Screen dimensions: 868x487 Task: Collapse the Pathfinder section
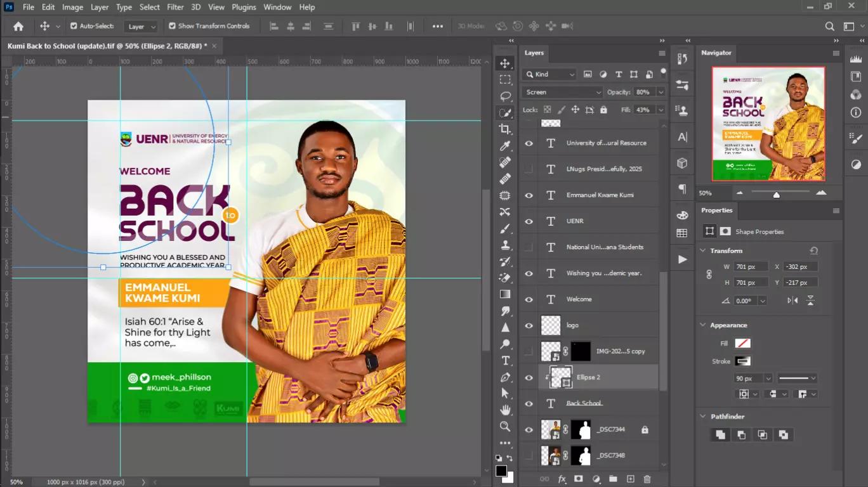point(703,417)
